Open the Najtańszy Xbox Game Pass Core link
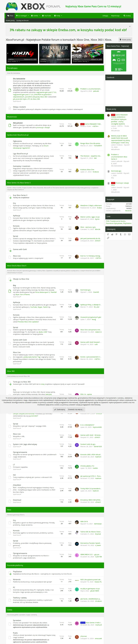Screen dimensions: 138x644 click(93, 7)
